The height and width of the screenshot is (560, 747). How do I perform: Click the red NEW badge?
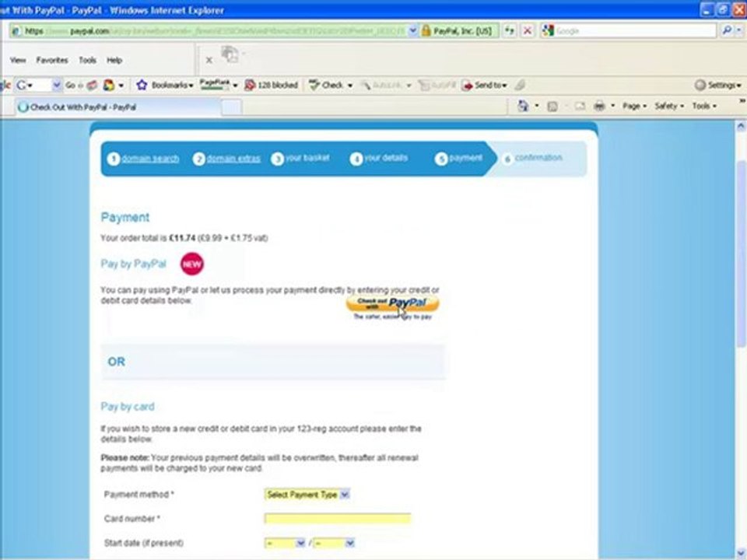click(x=192, y=264)
